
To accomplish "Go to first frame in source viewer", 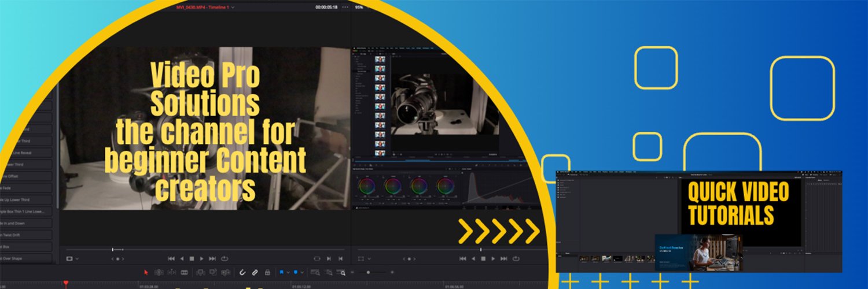I will [171, 258].
